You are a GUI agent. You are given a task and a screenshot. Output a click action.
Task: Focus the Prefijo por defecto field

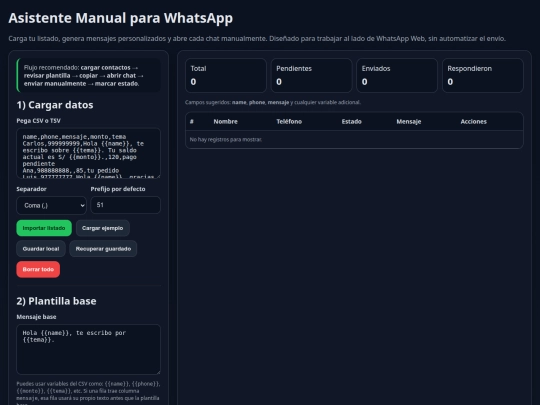pos(125,205)
